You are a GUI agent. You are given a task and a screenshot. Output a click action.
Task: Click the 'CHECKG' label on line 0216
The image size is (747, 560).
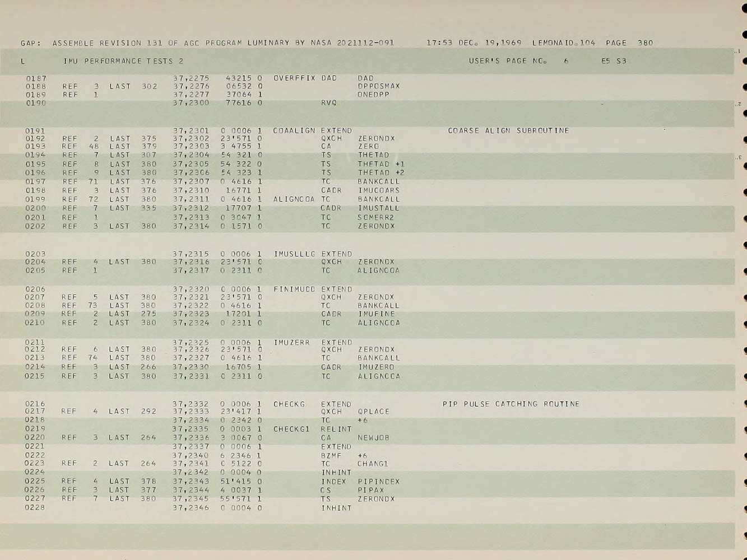pyautogui.click(x=289, y=404)
